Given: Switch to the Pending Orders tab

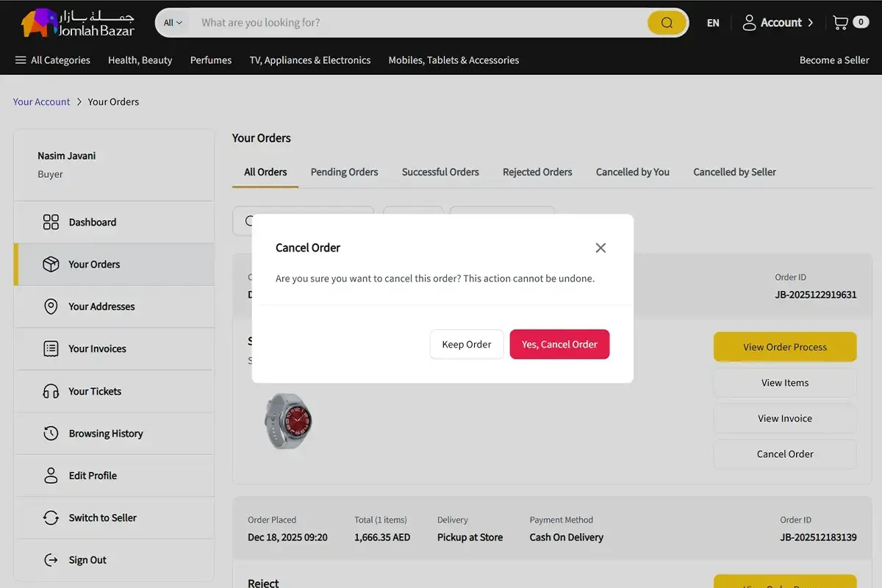Looking at the screenshot, I should click(x=344, y=172).
